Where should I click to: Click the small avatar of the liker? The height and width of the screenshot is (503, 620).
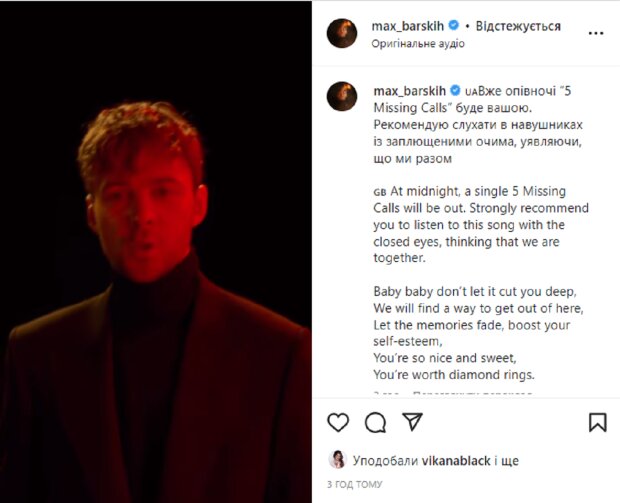pyautogui.click(x=337, y=459)
